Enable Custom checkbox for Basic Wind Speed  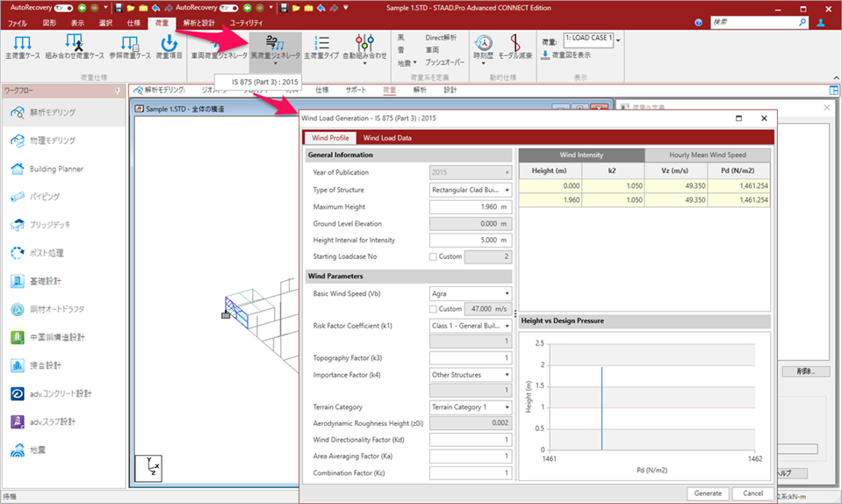click(x=433, y=309)
